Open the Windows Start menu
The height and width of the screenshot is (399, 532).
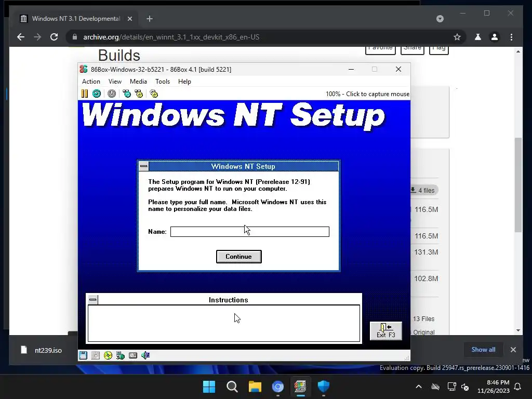(x=209, y=387)
